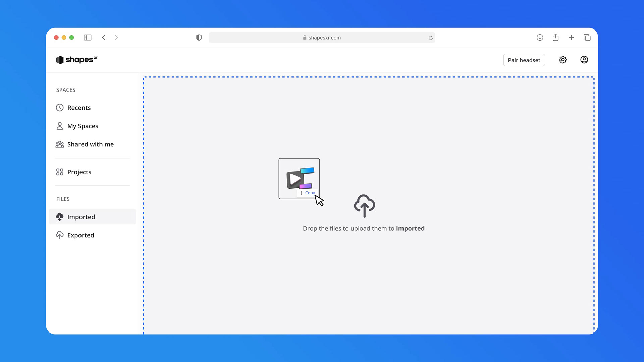The width and height of the screenshot is (644, 362).
Task: Open settings with the gear icon
Action: coord(562,60)
